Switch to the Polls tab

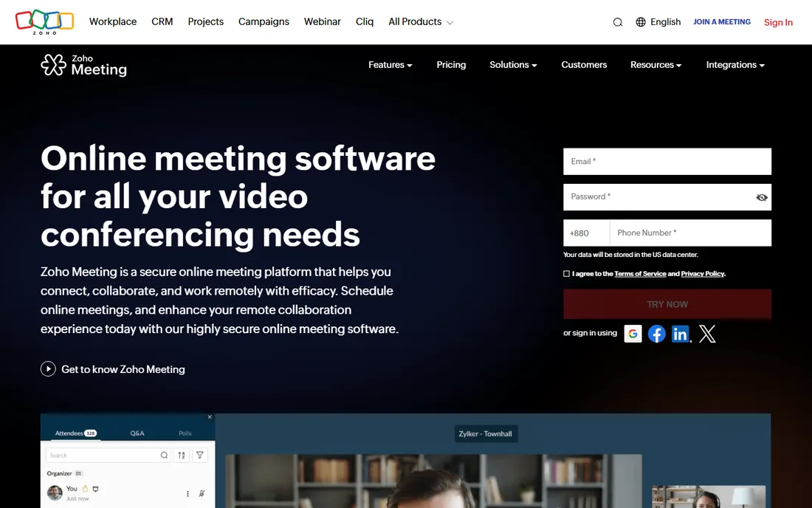185,433
